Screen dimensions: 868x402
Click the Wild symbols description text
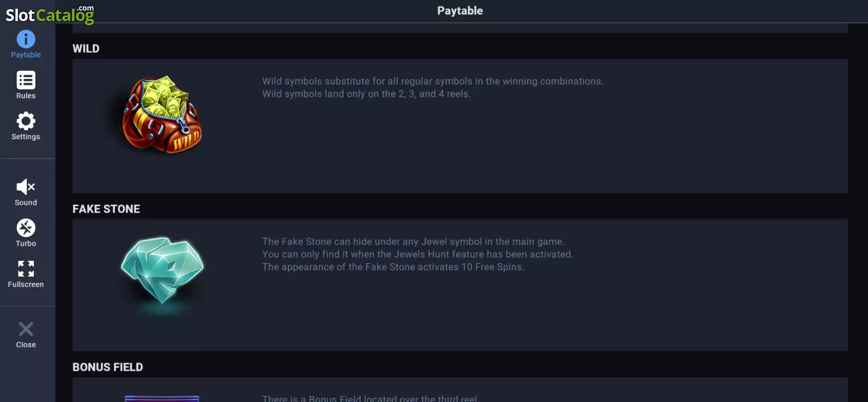433,87
